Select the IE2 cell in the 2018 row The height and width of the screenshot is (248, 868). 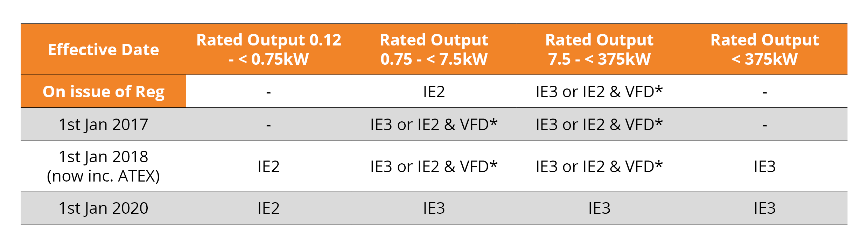pyautogui.click(x=269, y=166)
